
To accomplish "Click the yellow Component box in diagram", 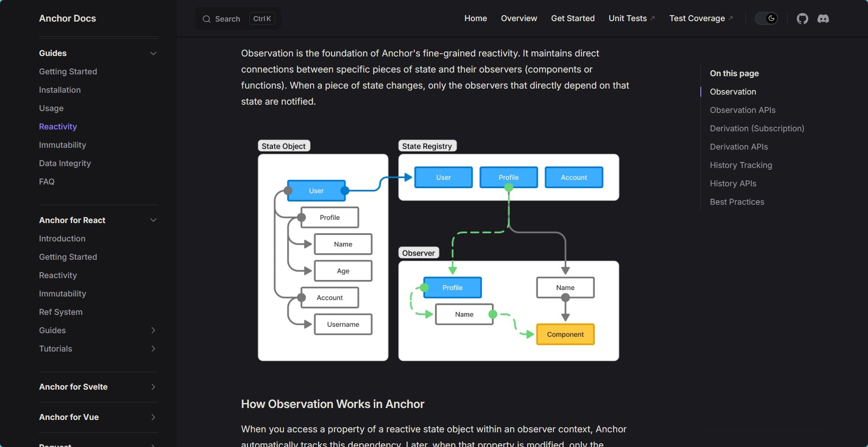I will (x=565, y=335).
